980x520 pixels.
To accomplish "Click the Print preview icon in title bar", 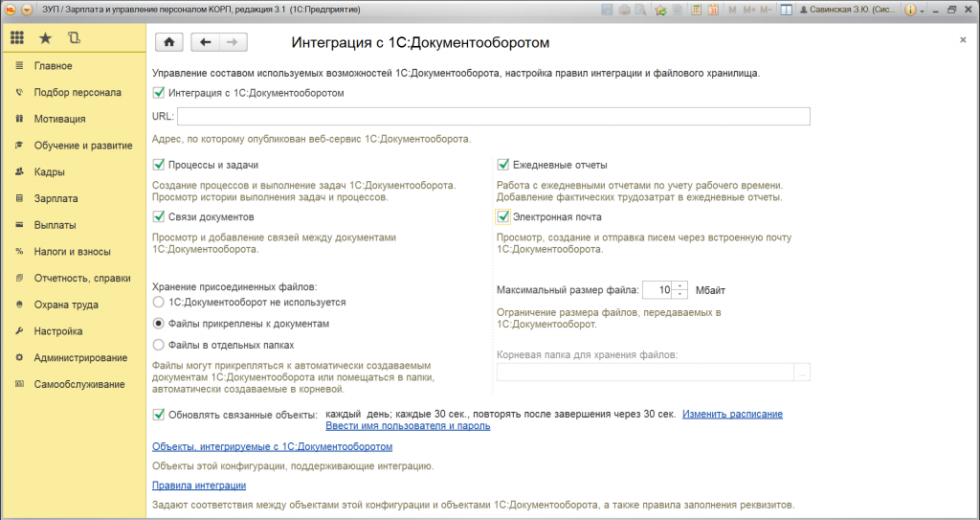I will tap(640, 10).
